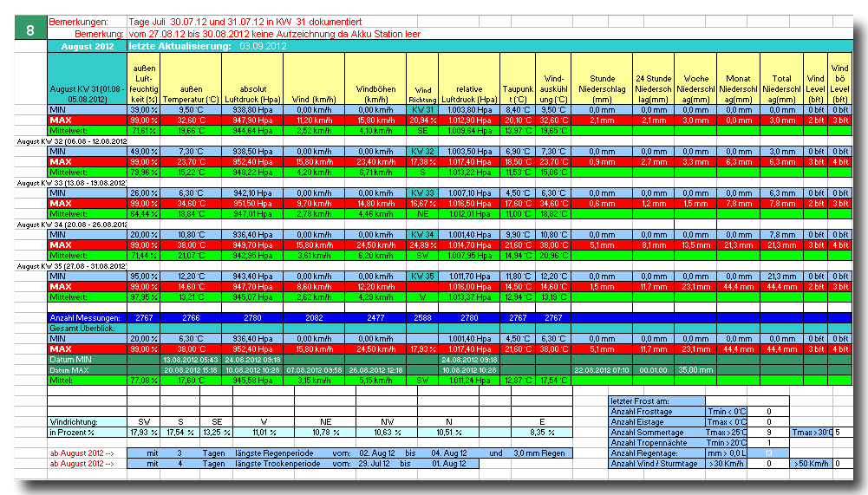Click the 'außen Luftfeuchtigkeit (%)' column header
The image size is (868, 495).
(x=144, y=79)
